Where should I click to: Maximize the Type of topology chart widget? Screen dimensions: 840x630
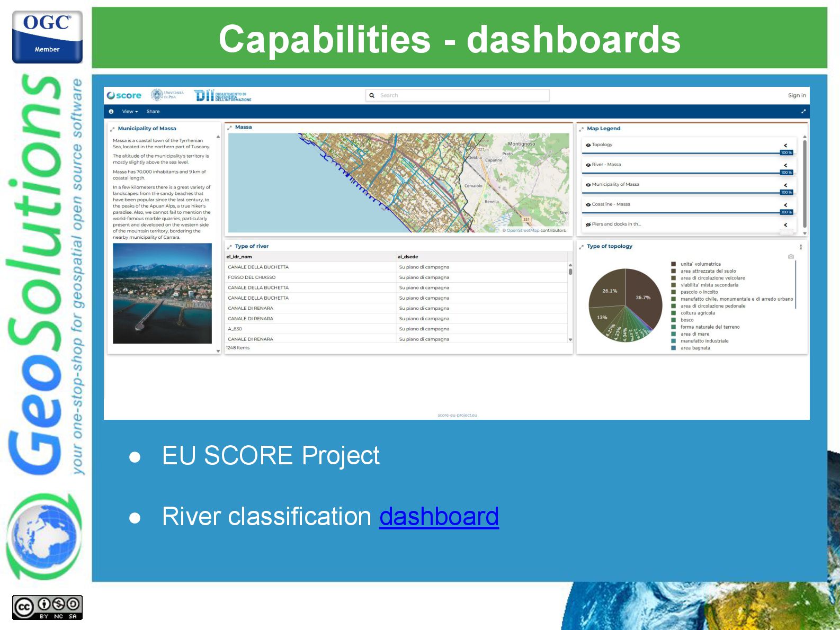(582, 247)
